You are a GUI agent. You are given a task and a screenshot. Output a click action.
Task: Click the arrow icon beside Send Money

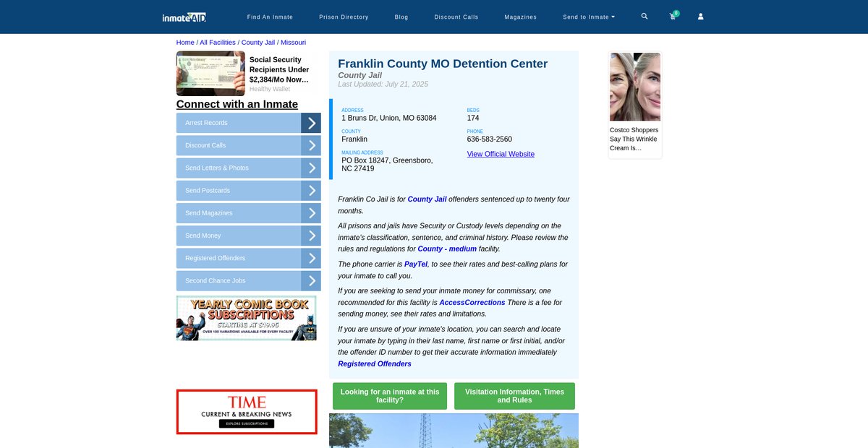(x=311, y=236)
